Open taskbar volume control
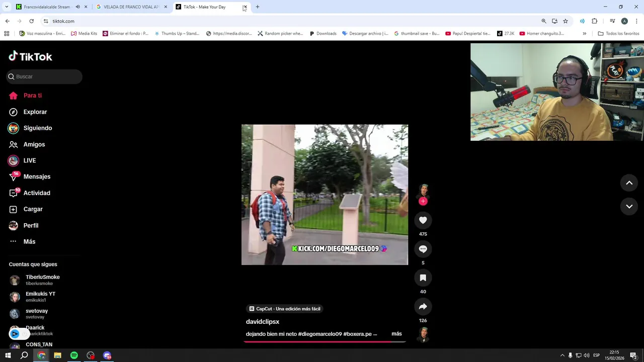This screenshot has width=644, height=362. click(x=586, y=355)
